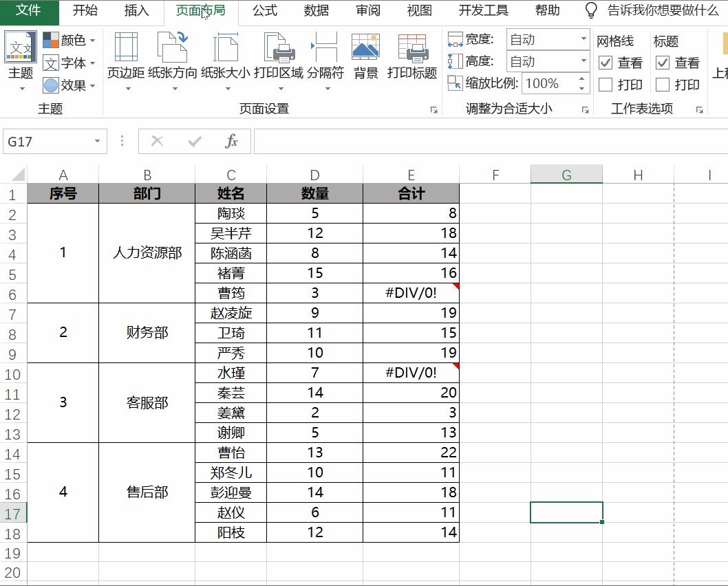
Task: Click the Name Box showing G17
Action: coord(48,141)
